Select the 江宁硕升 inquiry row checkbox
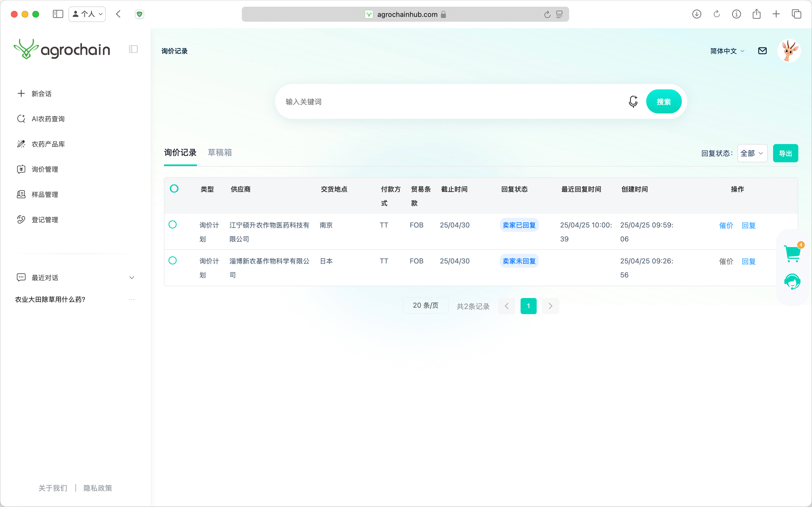812x507 pixels. (x=172, y=224)
